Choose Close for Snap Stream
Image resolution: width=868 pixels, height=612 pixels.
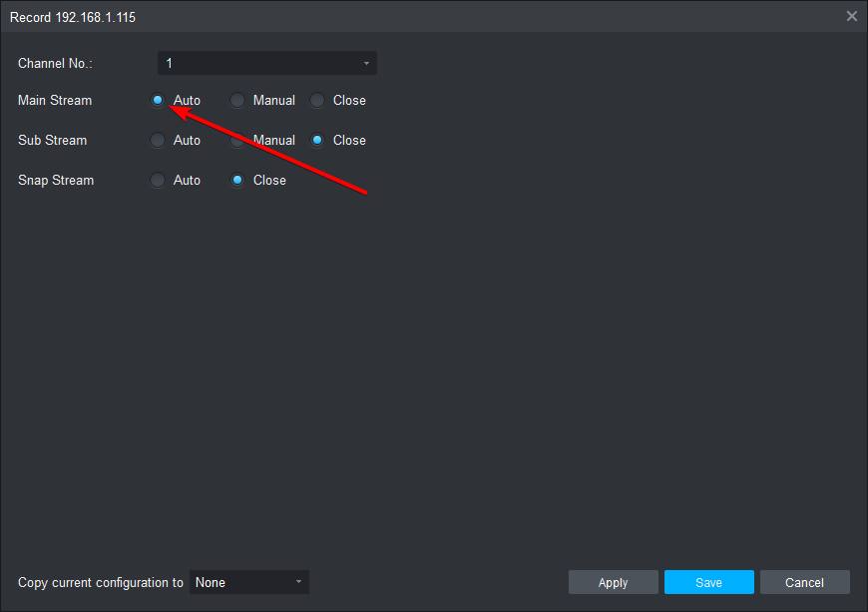click(x=237, y=180)
